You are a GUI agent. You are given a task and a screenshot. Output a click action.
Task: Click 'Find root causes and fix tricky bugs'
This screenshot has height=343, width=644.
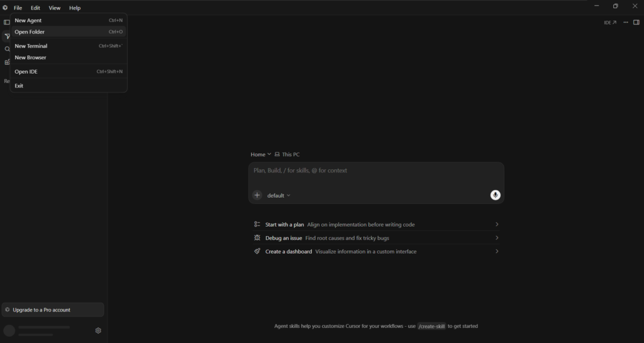(347, 238)
